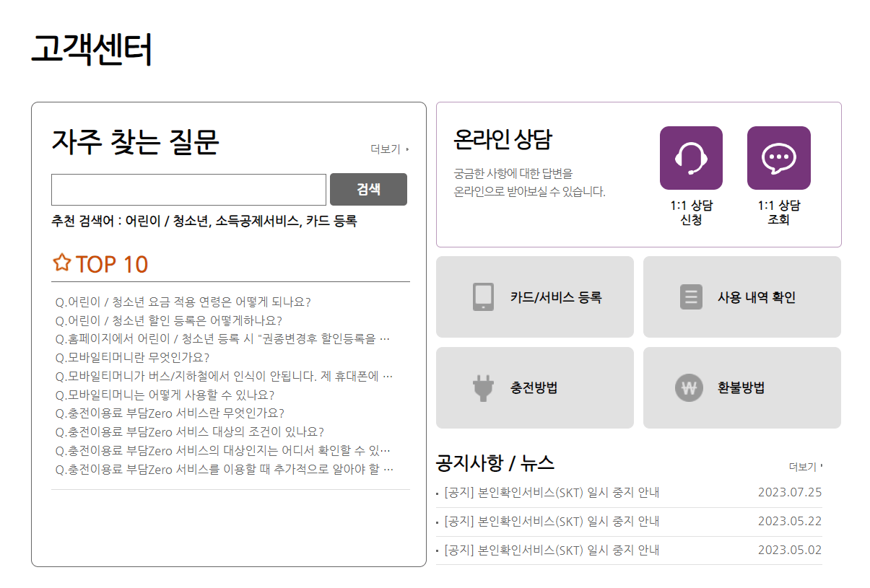Screen dimensions: 870x588
Task: Open the 카드/서비스 등록 label
Action: pyautogui.click(x=556, y=297)
